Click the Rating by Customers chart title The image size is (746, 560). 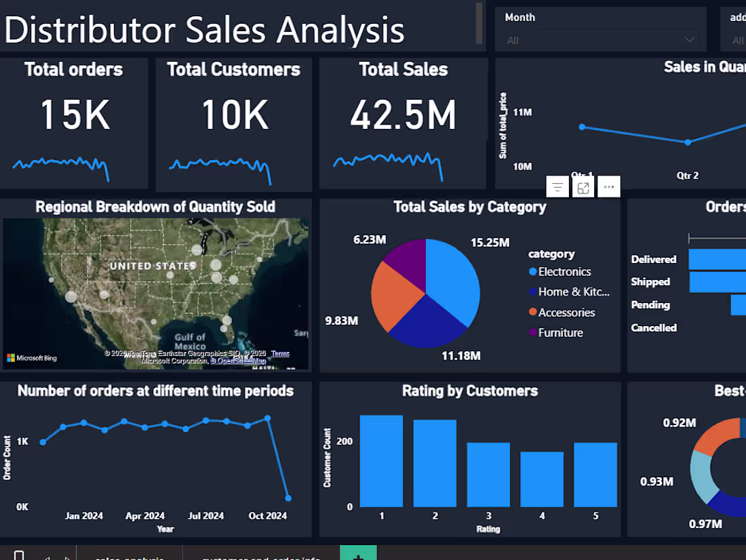469,391
